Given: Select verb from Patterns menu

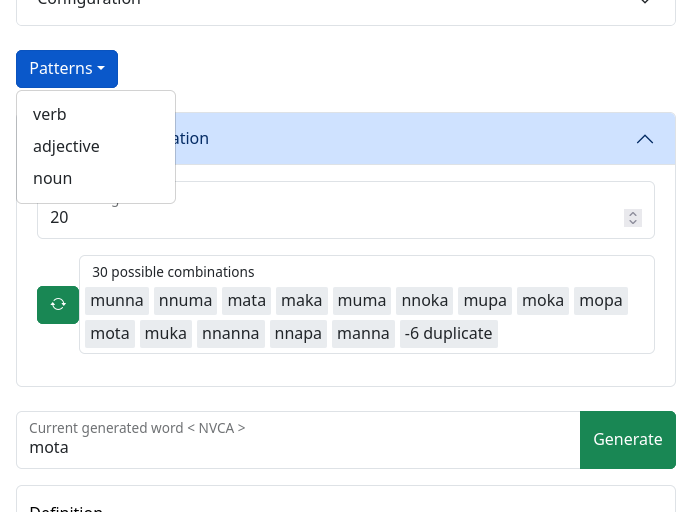Looking at the screenshot, I should pyautogui.click(x=50, y=115).
